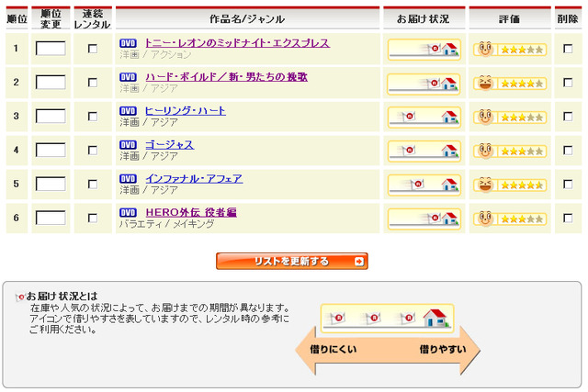The width and height of the screenshot is (588, 392).
Task: Click リストを更新する button
Action: [292, 262]
